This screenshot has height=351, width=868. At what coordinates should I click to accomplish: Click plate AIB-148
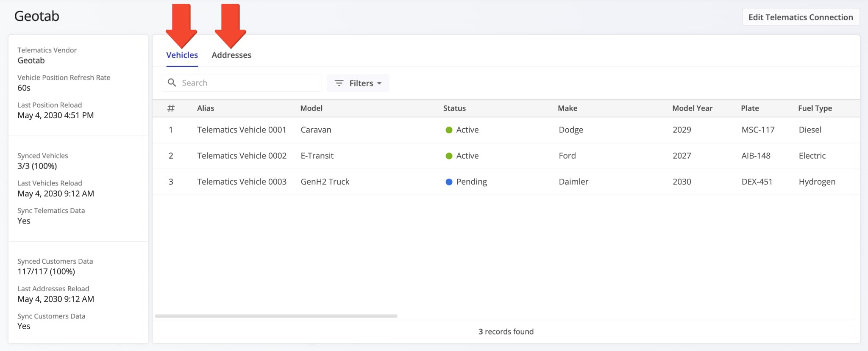tap(756, 156)
